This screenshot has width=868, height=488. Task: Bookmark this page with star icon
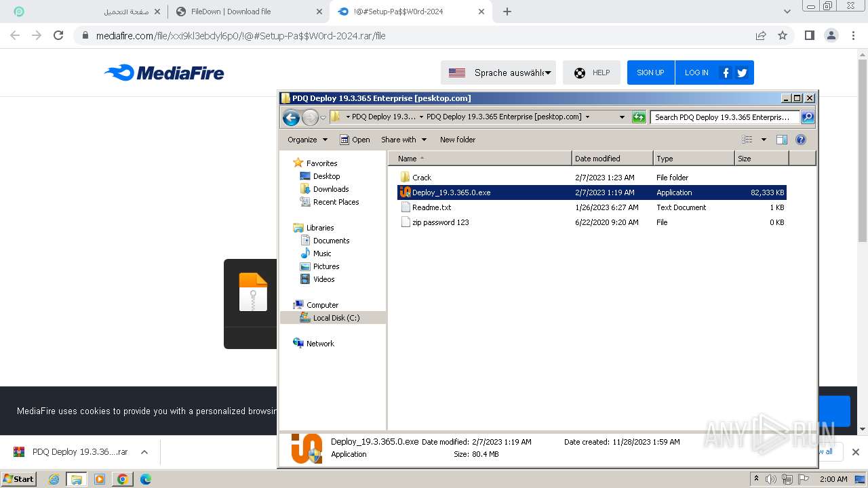(783, 35)
